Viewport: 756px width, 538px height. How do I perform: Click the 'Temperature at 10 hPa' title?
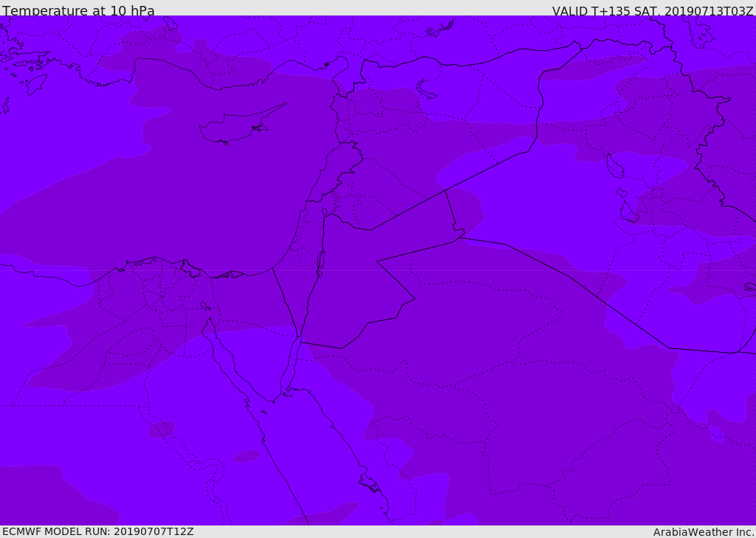pos(78,10)
